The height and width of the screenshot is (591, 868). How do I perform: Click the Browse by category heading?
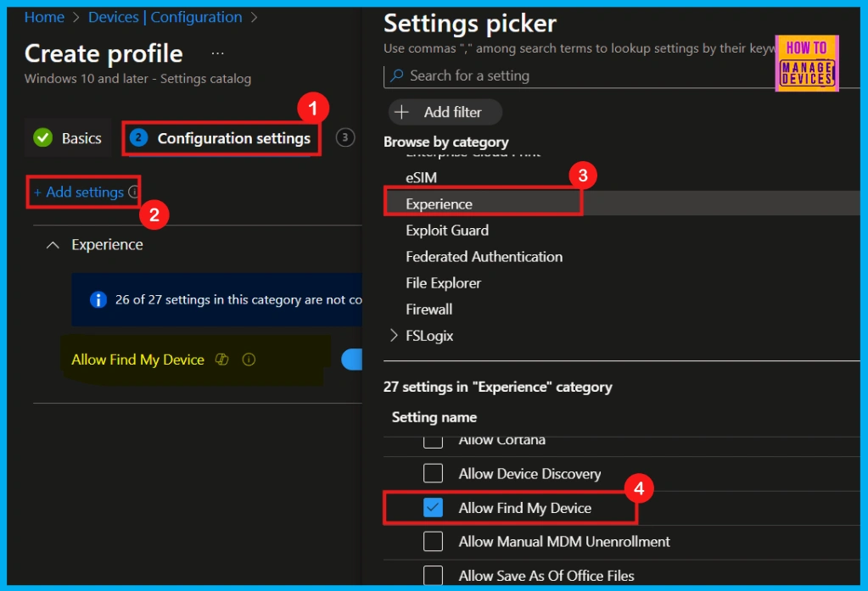point(445,142)
